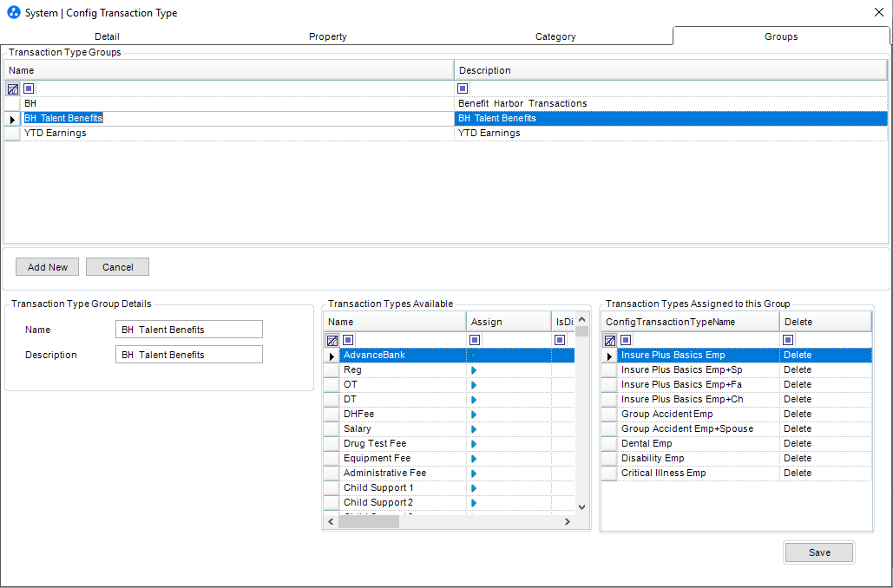893x588 pixels.
Task: Click the Description field in group details
Action: point(189,355)
